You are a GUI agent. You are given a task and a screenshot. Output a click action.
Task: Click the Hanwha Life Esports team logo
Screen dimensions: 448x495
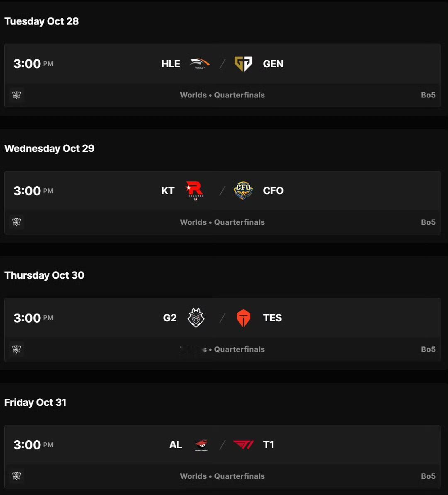point(200,64)
